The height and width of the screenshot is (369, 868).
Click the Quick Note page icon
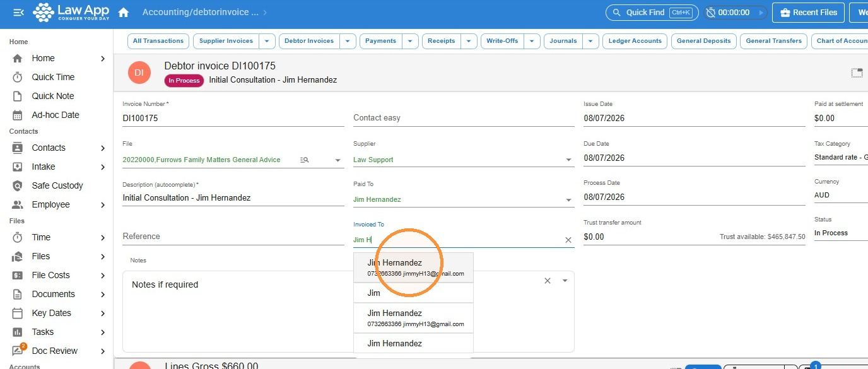[x=18, y=96]
